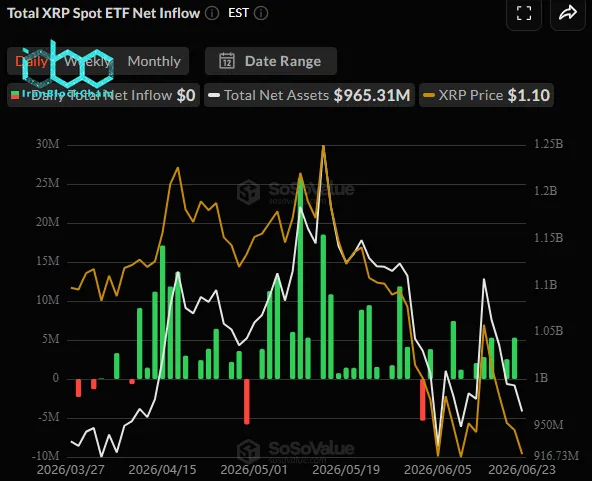Image resolution: width=592 pixels, height=481 pixels.
Task: Click the $1.10 XRP price value
Action: (x=529, y=95)
